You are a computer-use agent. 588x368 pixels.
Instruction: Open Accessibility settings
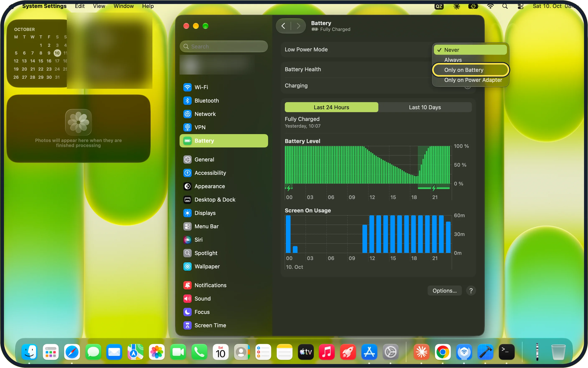tap(223, 173)
